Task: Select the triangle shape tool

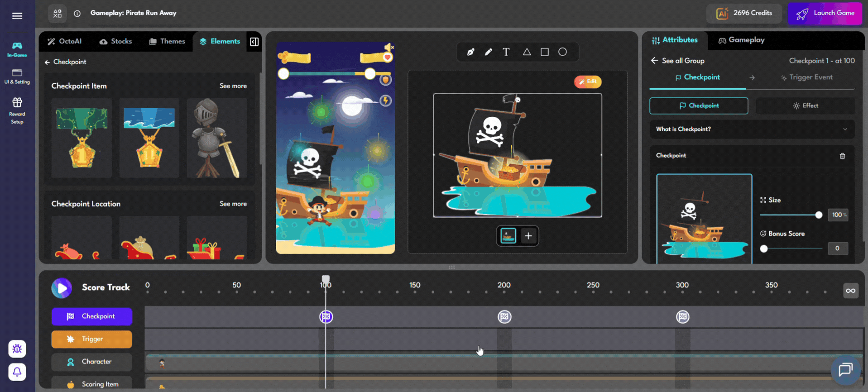Action: pos(527,52)
